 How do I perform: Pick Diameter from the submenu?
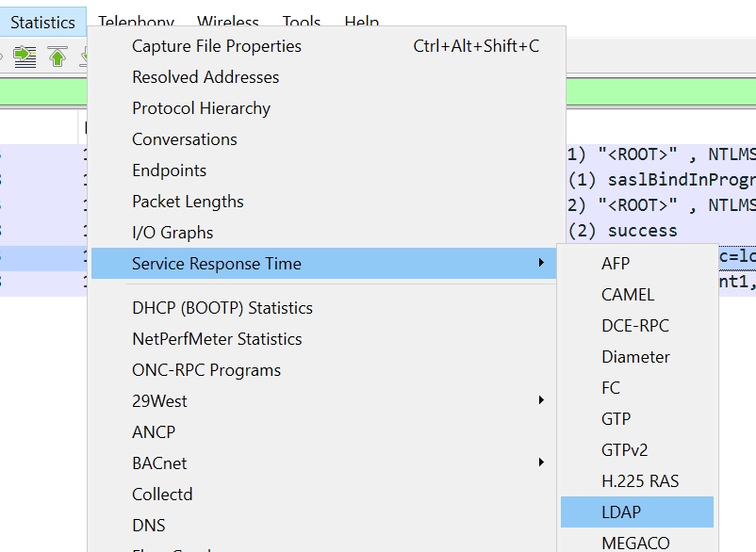(x=637, y=356)
